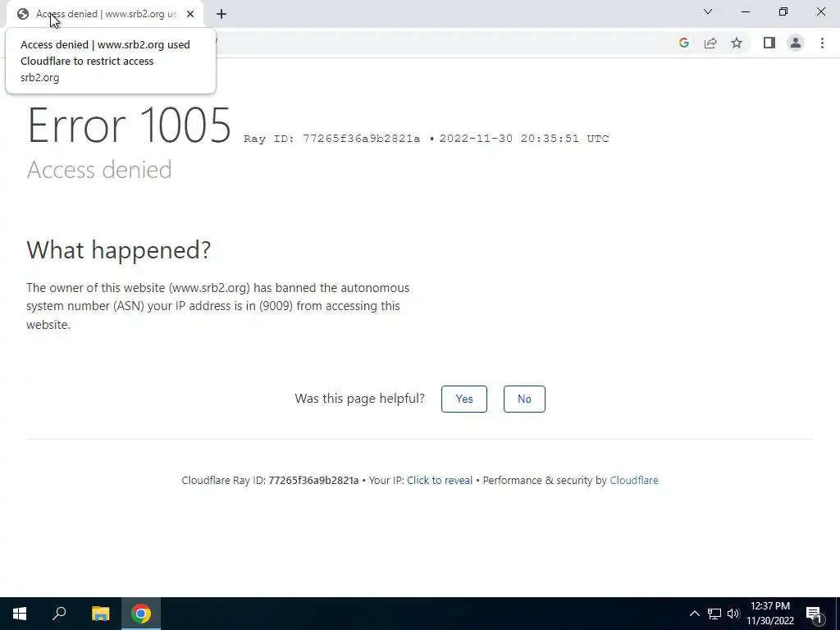Share this page via share icon

[x=710, y=43]
